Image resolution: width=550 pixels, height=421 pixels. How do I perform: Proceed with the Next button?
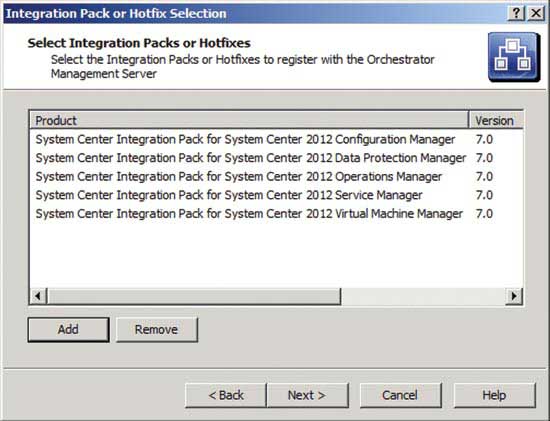308,395
